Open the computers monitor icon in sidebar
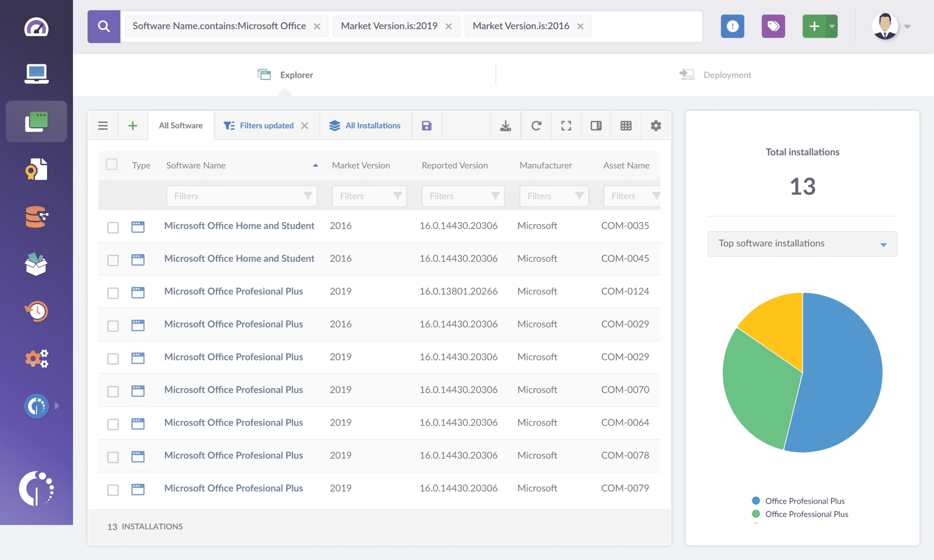Viewport: 934px width, 560px height. point(36,73)
